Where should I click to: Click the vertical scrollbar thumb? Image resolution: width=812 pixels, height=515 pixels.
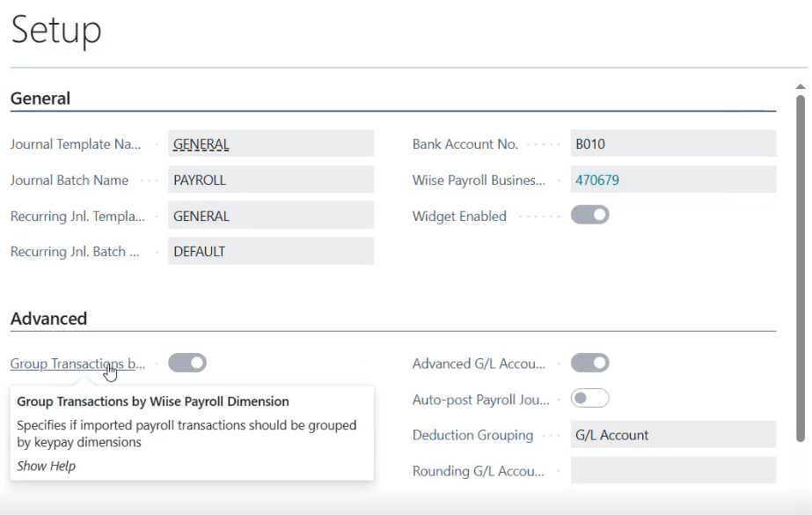[x=801, y=269]
